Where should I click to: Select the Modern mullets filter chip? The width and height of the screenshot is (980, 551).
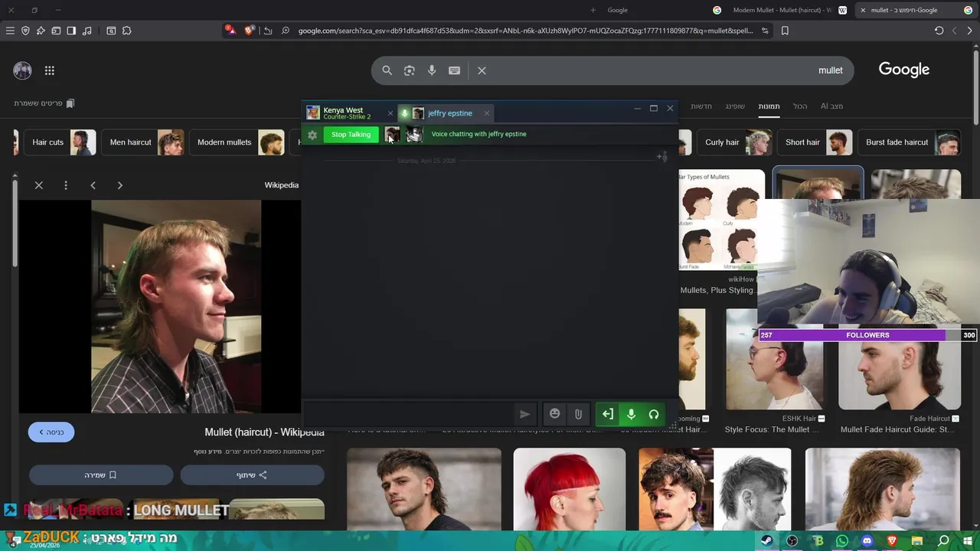[237, 142]
